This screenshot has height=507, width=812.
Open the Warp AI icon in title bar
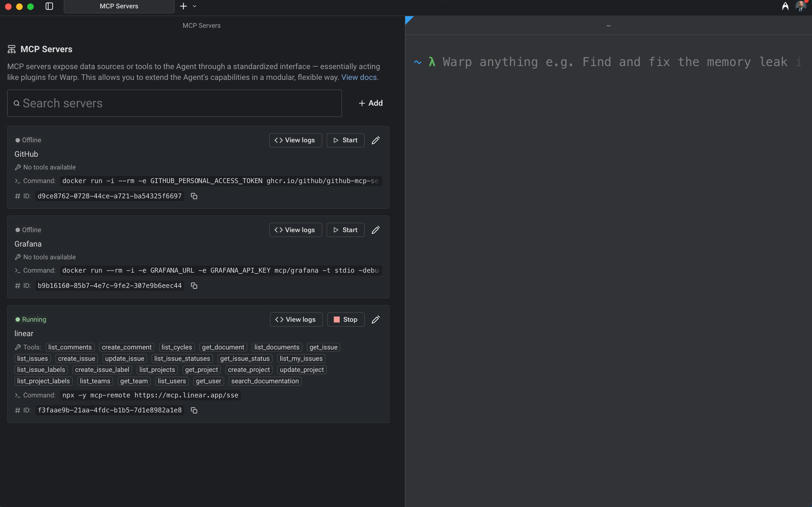pos(785,6)
